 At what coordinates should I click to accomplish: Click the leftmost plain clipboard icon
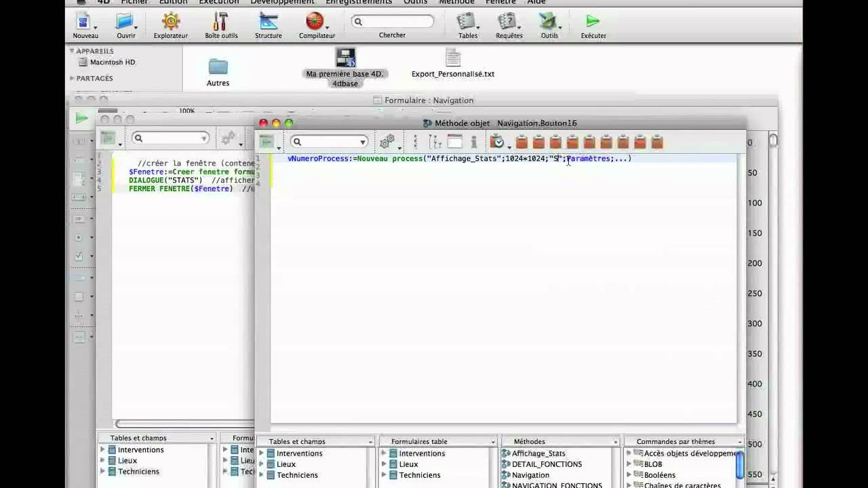(x=521, y=142)
